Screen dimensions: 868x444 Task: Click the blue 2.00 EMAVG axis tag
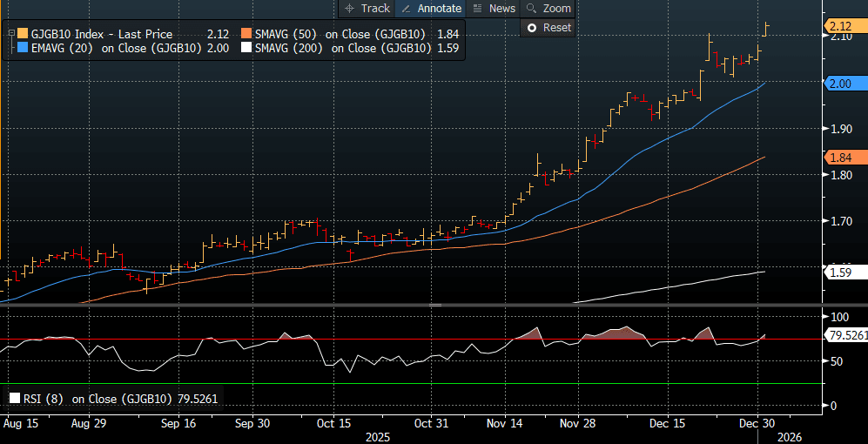click(841, 83)
